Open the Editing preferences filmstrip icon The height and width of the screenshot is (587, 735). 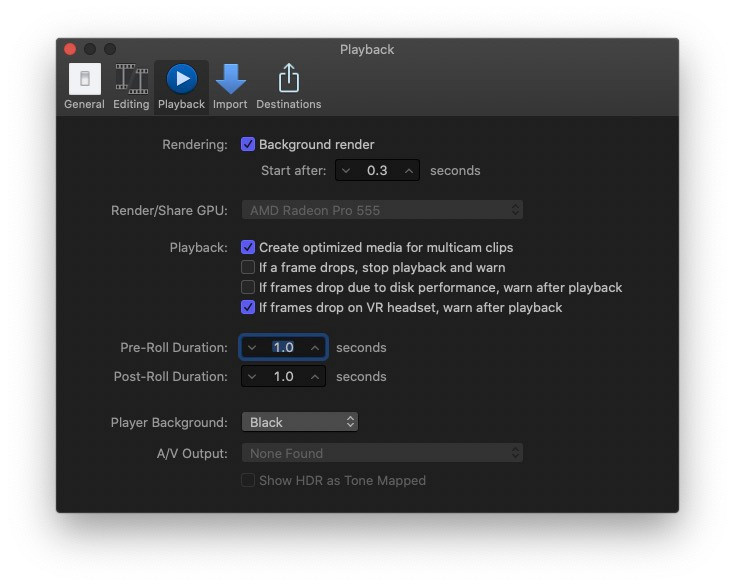(x=132, y=79)
